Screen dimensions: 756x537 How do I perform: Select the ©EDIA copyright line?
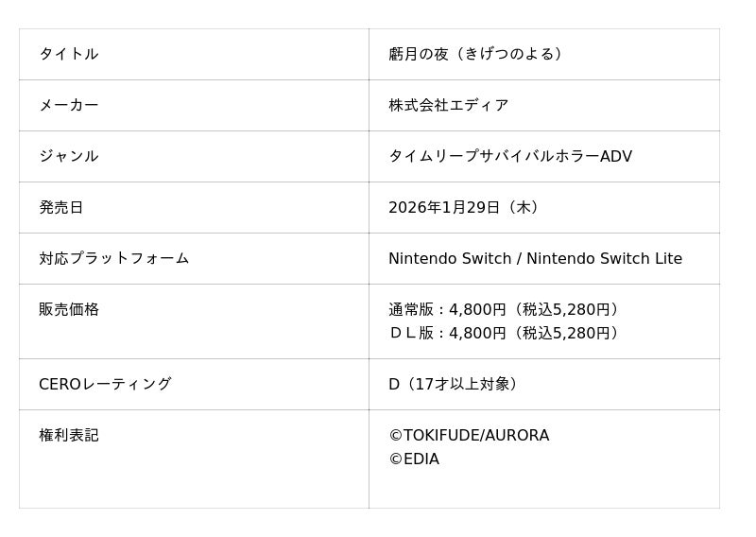414,459
